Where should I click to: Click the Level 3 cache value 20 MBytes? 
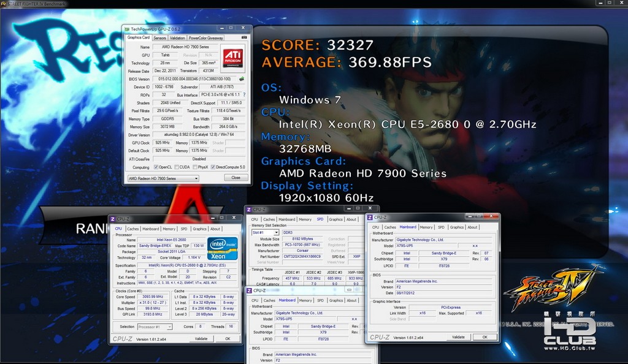(x=204, y=314)
